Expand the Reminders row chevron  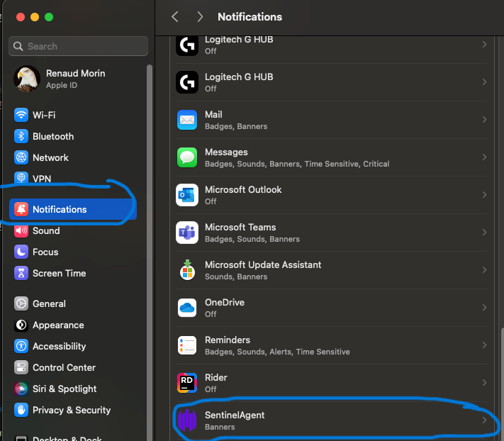click(x=484, y=345)
